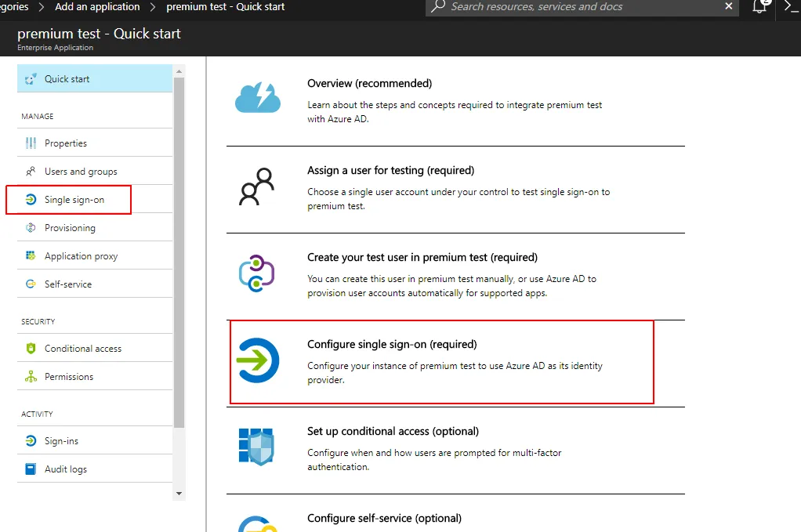Click premium test - Quick start breadcrumb
801x532 pixels.
click(x=225, y=6)
